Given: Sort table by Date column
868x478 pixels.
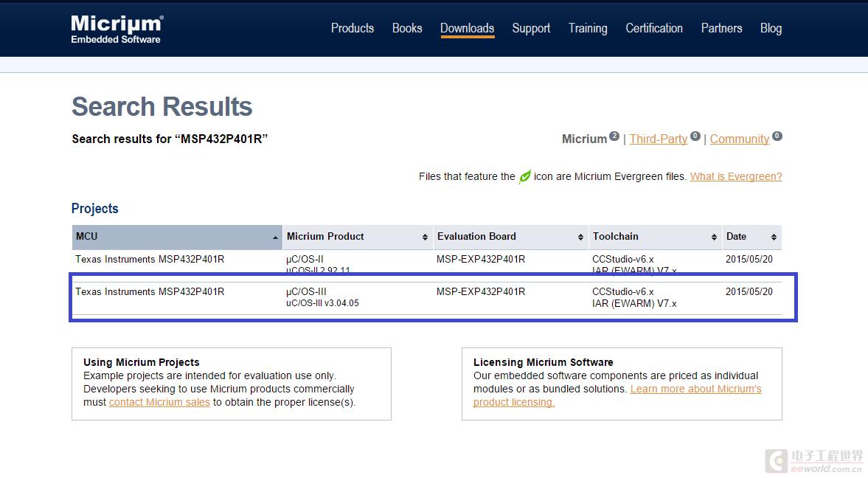Looking at the screenshot, I should (751, 237).
